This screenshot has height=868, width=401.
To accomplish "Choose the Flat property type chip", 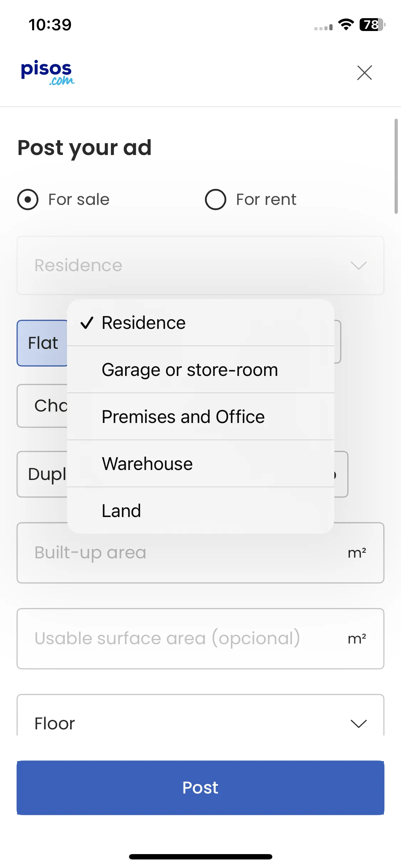I will click(42, 343).
